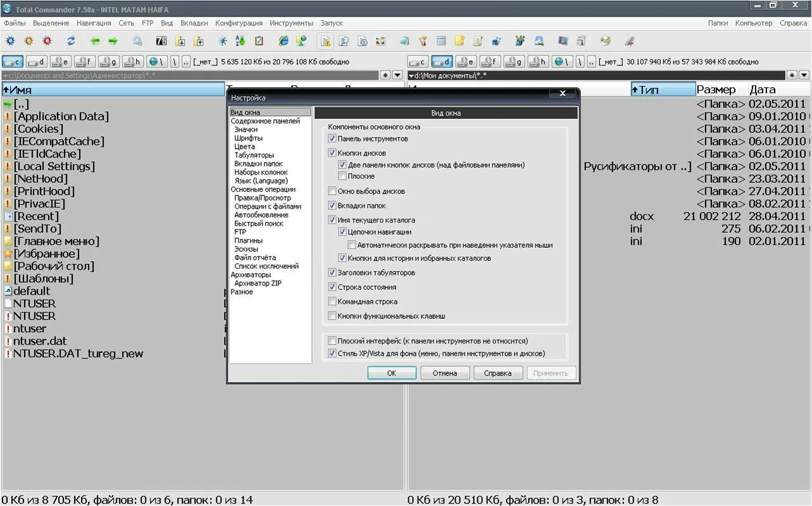This screenshot has width=812, height=506.
Task: Open left panel directory history dropdown arrow
Action: click(x=397, y=75)
